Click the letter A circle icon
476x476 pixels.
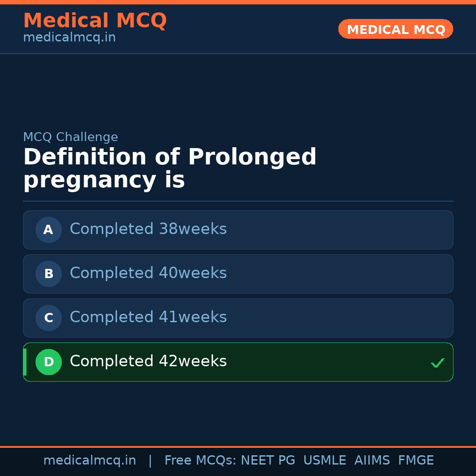48,230
